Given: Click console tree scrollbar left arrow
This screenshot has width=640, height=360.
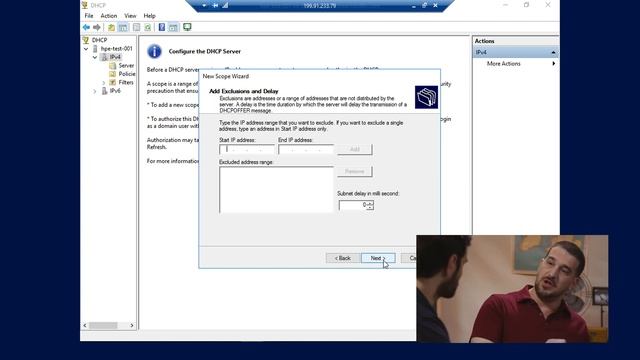Looking at the screenshot, I should tap(85, 325).
